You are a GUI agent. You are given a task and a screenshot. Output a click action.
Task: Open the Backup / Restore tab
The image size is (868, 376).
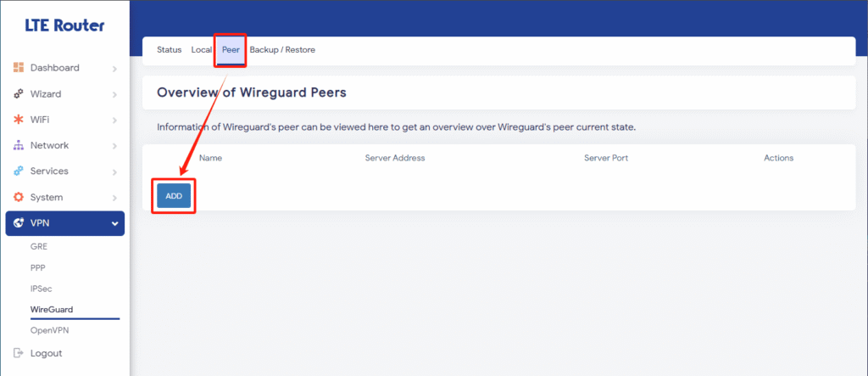coord(282,50)
